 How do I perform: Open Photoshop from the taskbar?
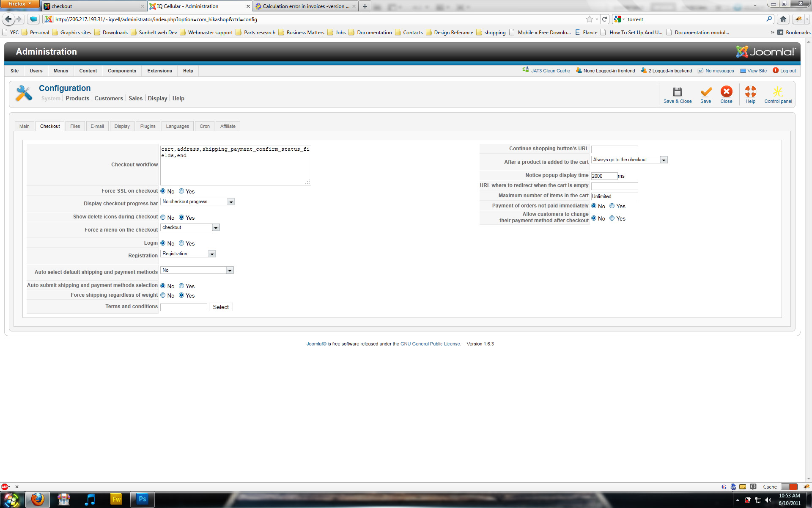(x=142, y=499)
